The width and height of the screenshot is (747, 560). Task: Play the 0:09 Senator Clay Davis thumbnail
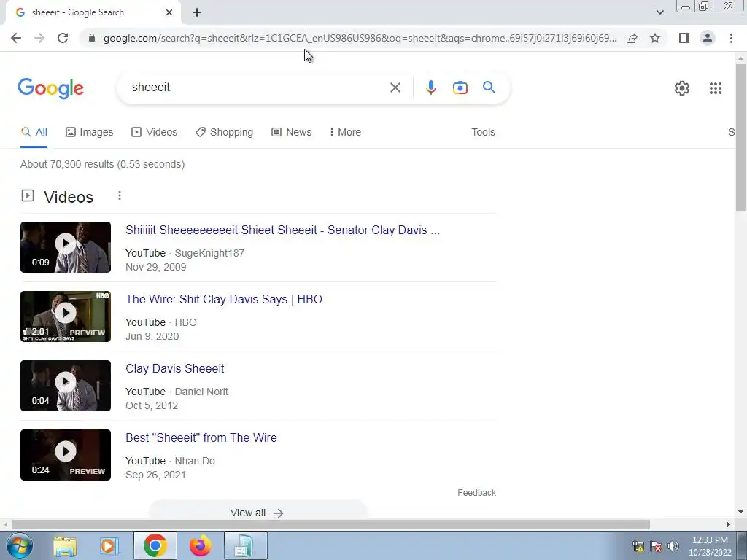[x=66, y=247]
